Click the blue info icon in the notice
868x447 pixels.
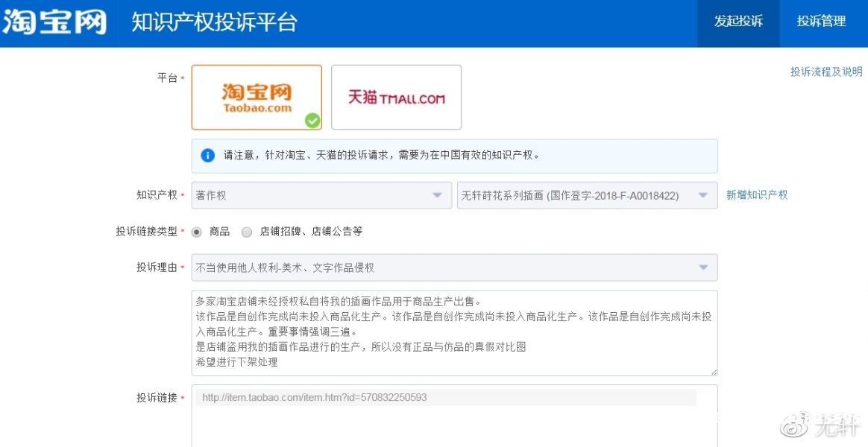tap(207, 156)
